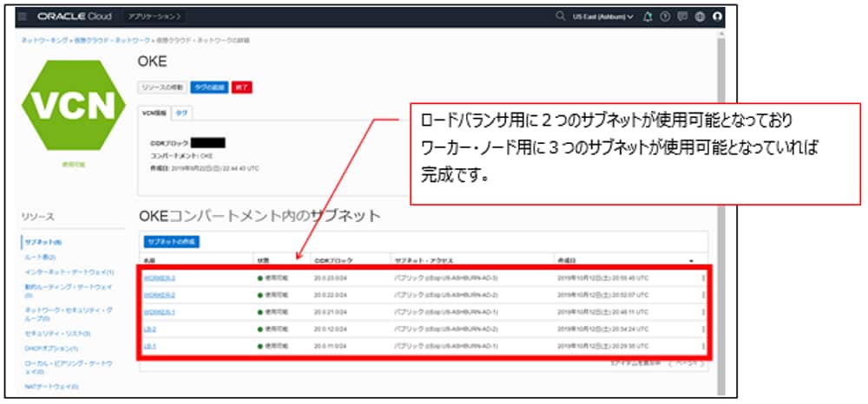This screenshot has width=868, height=404.
Task: Open the US East (Ashburn) region dropdown
Action: tap(603, 16)
